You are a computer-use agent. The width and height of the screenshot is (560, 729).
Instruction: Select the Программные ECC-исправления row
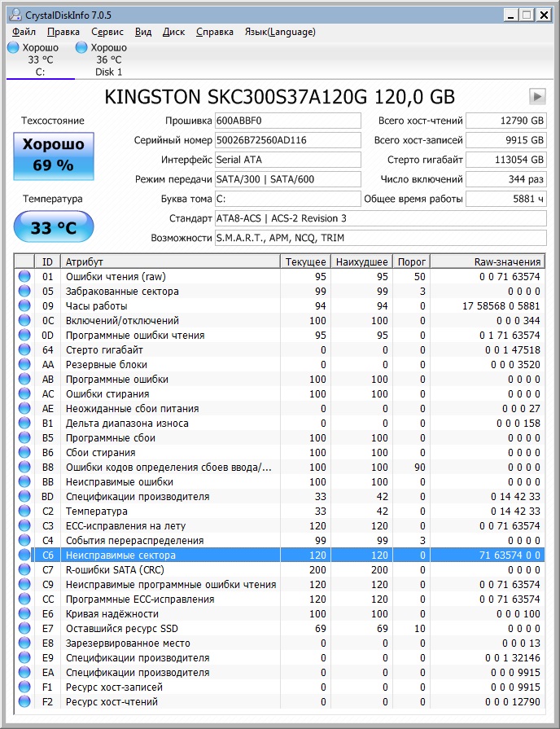coord(279,599)
